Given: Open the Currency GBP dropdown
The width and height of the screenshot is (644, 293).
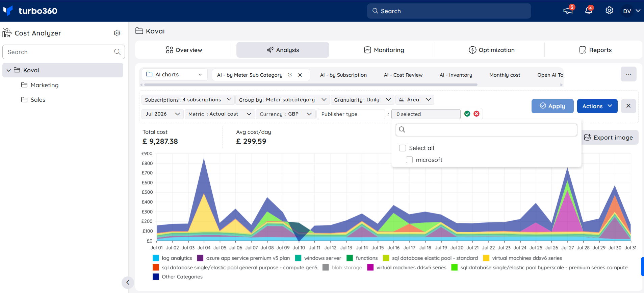Looking at the screenshot, I should [286, 114].
